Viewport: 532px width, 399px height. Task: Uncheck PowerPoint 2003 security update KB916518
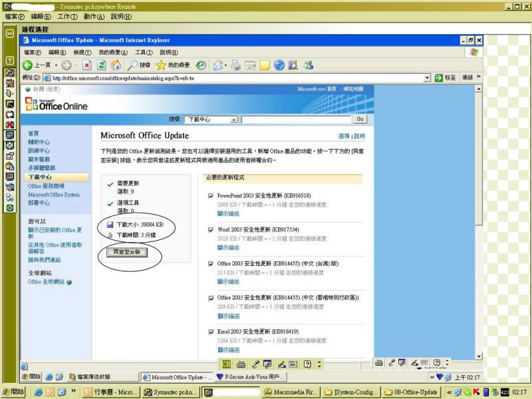(x=211, y=196)
